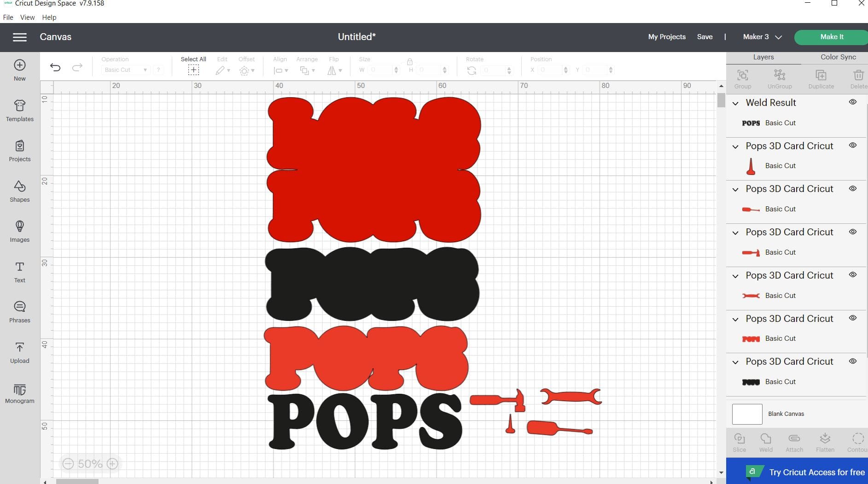Click the Width size input field
Screen dimensions: 868x484
tap(380, 70)
